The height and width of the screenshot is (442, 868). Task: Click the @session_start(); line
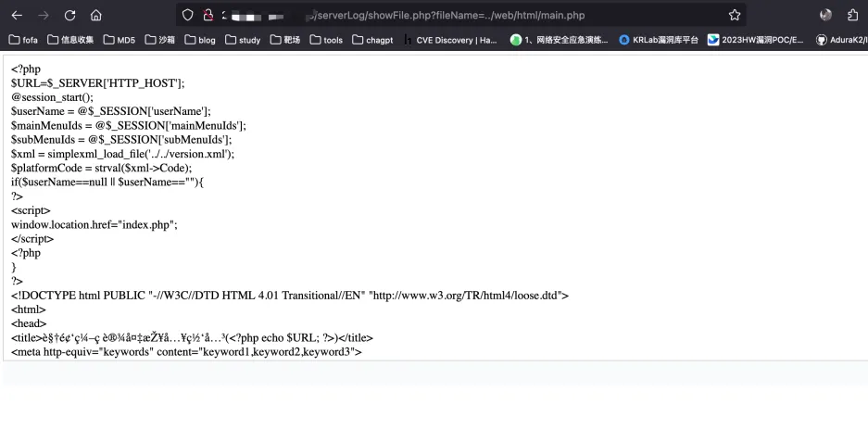coord(53,97)
